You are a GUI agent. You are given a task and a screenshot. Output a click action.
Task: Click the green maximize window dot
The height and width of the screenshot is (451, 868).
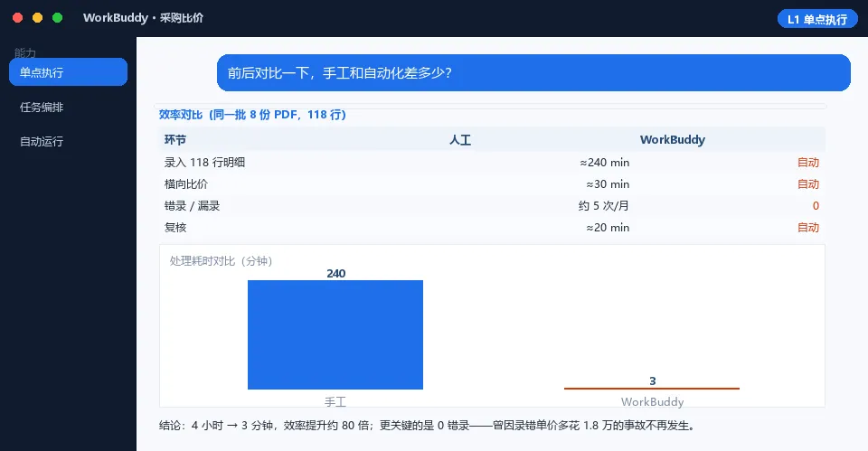[x=57, y=18]
